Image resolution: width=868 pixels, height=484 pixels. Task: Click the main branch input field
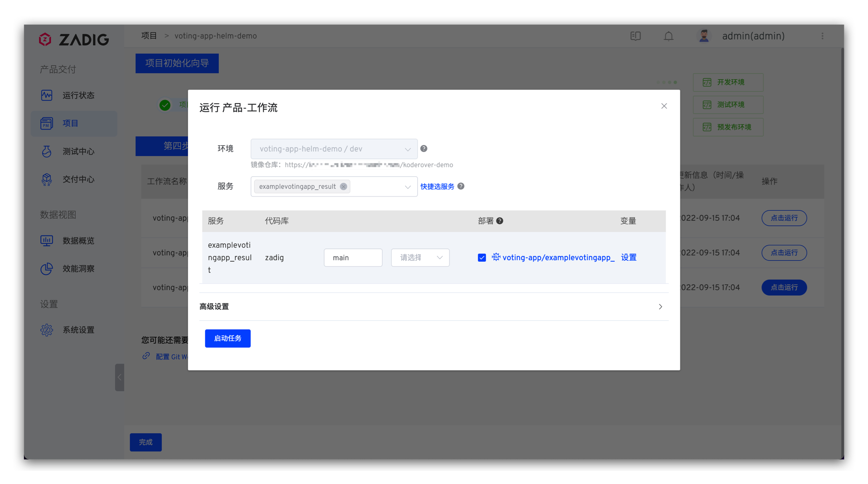tap(353, 257)
